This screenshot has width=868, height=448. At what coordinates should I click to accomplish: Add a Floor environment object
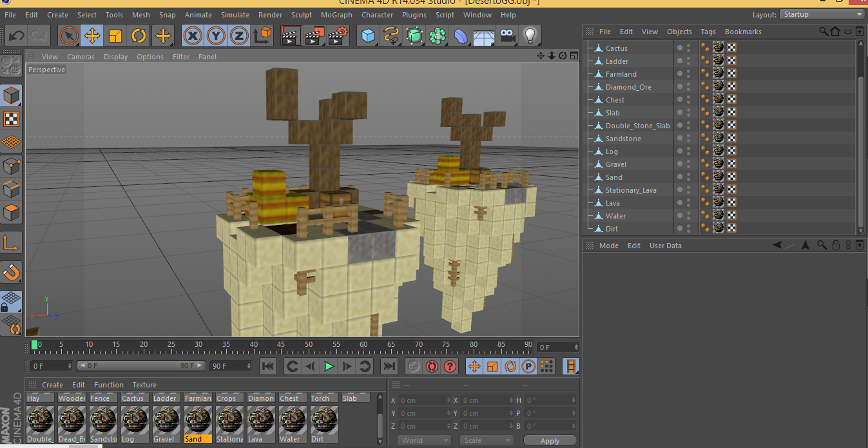tap(484, 36)
